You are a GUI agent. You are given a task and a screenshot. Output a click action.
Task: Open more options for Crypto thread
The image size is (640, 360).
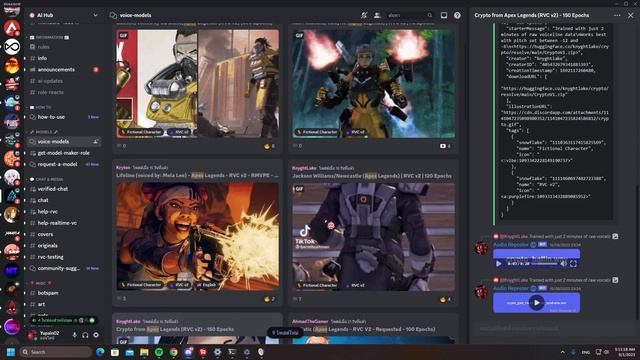(617, 15)
